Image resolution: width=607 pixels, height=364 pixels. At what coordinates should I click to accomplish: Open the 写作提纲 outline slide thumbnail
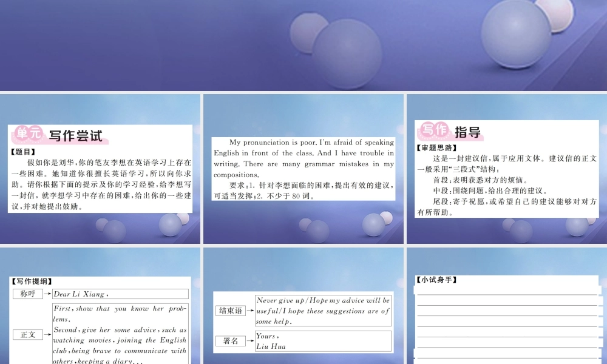[100, 306]
